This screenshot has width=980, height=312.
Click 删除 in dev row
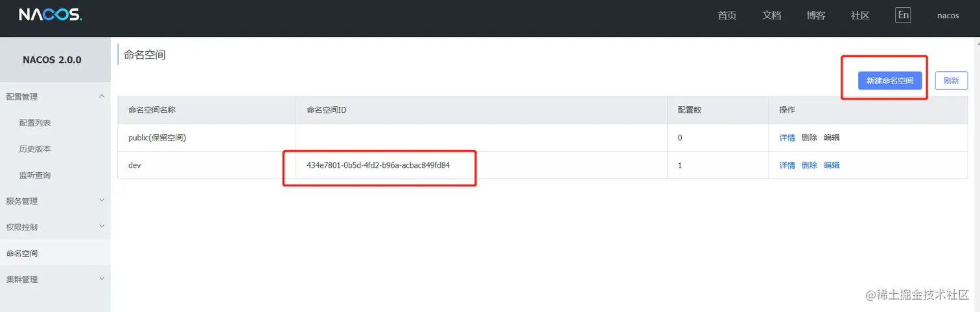[809, 165]
